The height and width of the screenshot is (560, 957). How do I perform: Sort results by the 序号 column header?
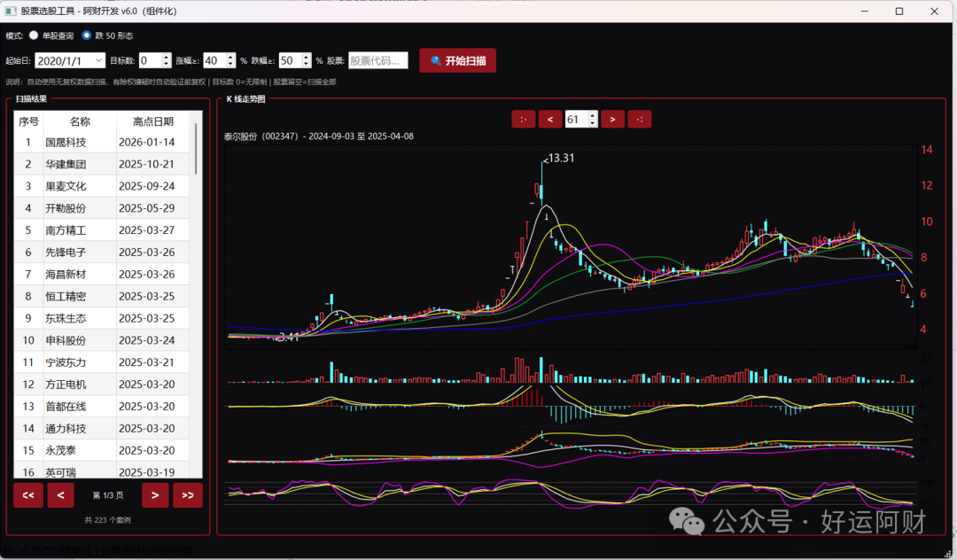(x=28, y=121)
